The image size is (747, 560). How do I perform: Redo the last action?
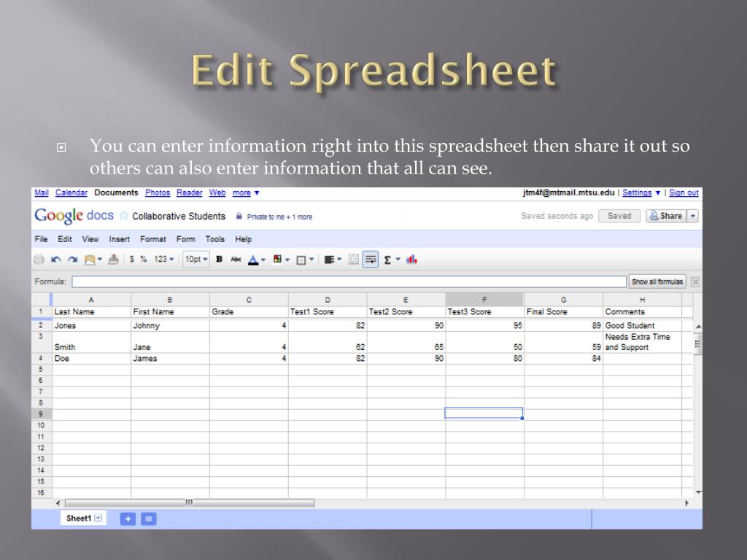(x=72, y=260)
